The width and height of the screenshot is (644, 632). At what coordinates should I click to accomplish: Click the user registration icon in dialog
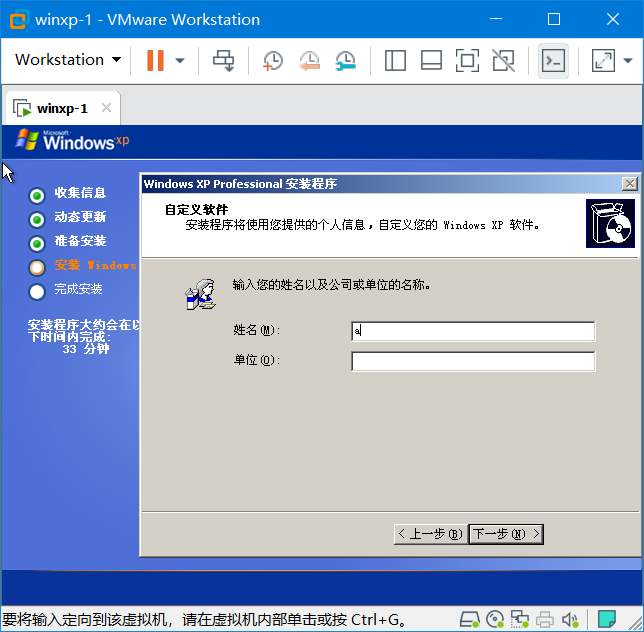200,294
